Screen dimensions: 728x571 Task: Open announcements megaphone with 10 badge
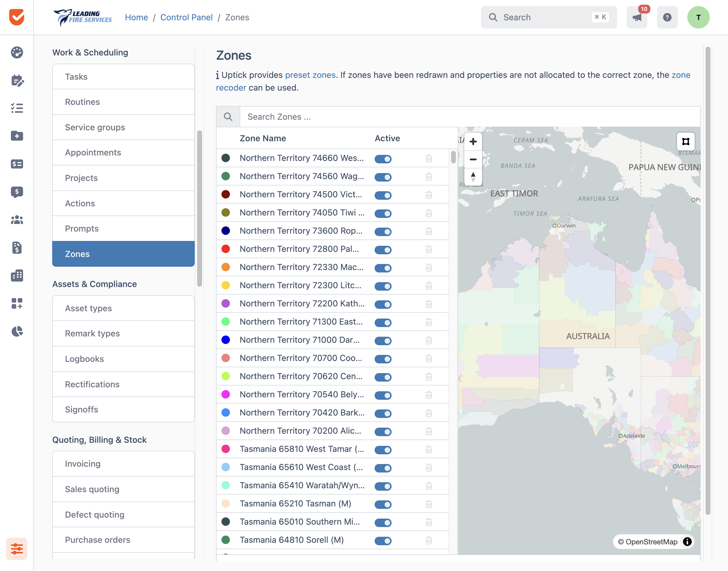pyautogui.click(x=637, y=17)
